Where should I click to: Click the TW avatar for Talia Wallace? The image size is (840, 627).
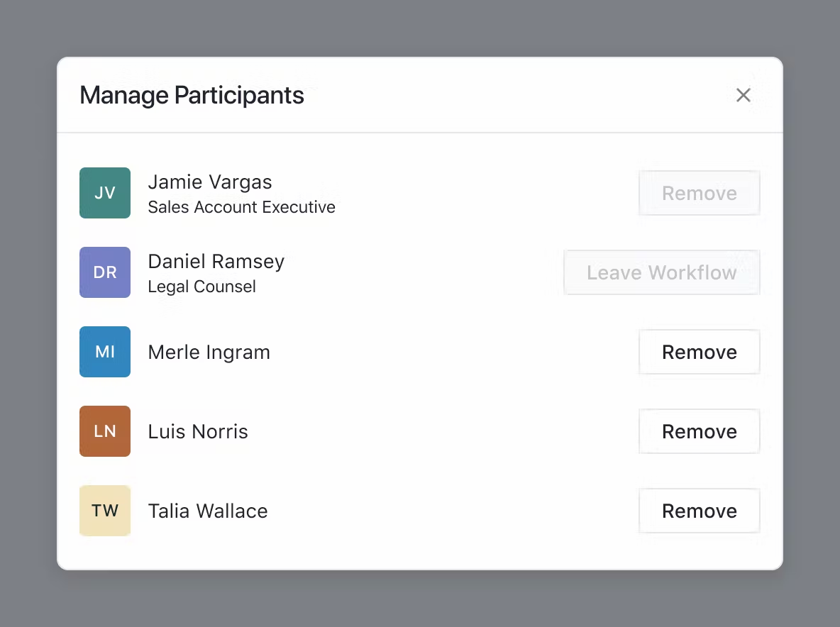(105, 511)
